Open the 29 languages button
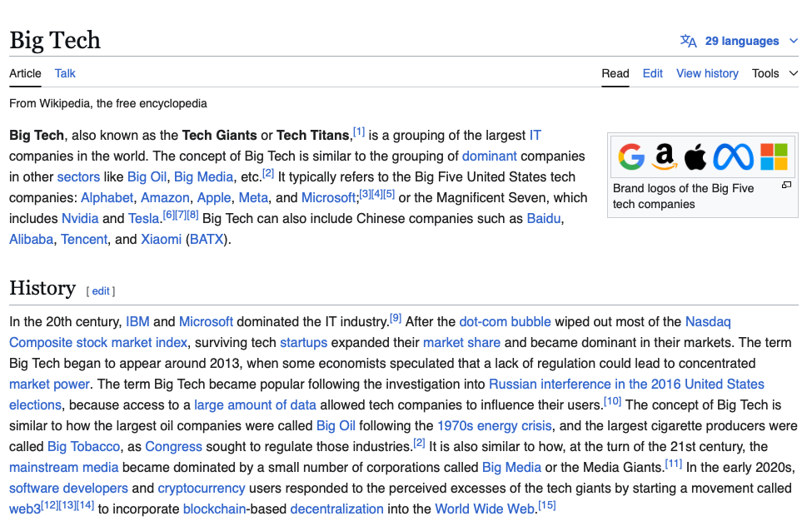The image size is (812, 521). point(739,41)
